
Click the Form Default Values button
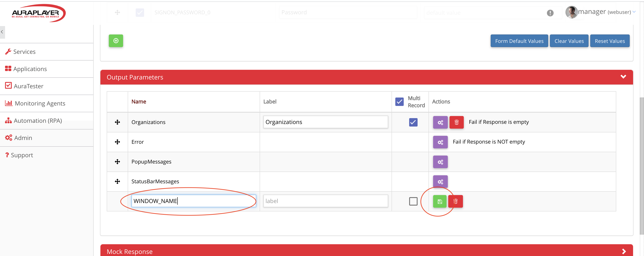[519, 41]
